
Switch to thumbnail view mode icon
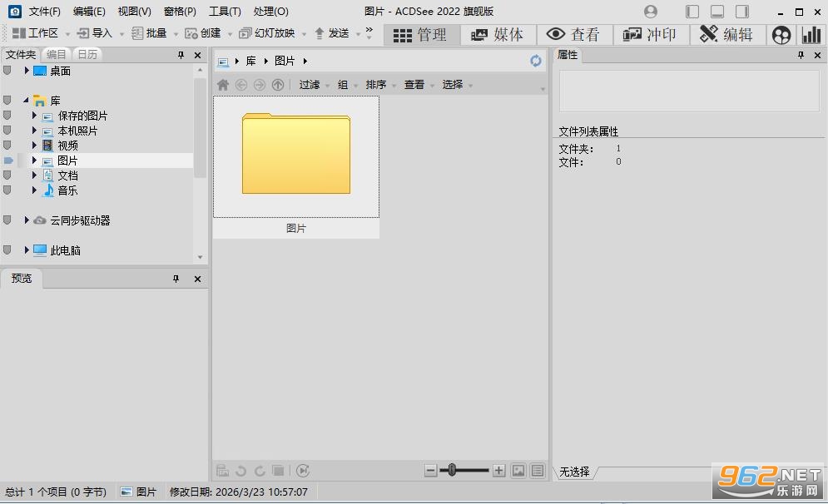[518, 470]
